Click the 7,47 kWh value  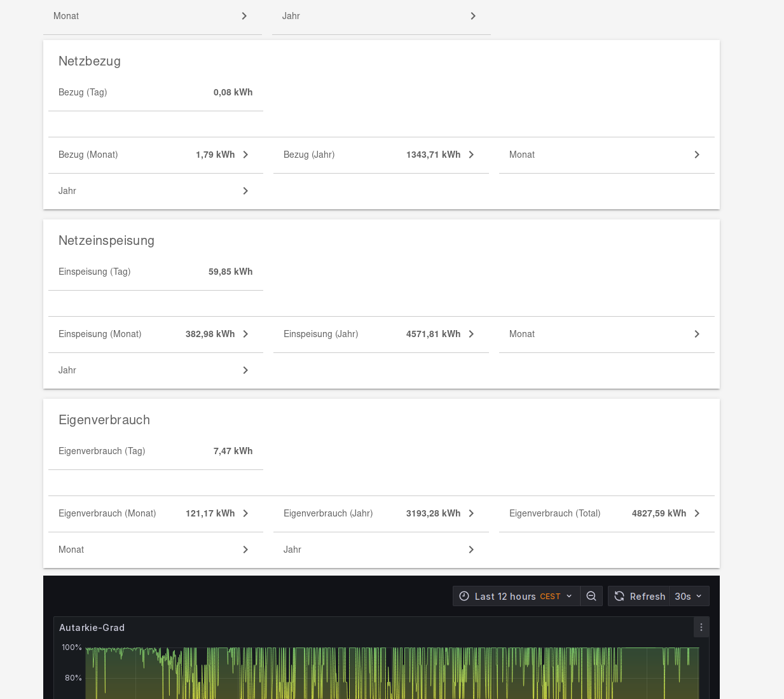(x=233, y=451)
